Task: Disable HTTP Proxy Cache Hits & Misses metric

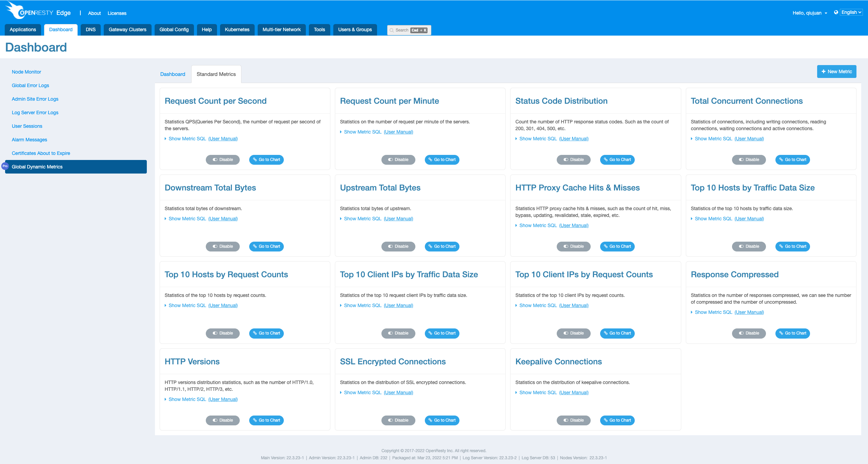Action: click(x=573, y=246)
